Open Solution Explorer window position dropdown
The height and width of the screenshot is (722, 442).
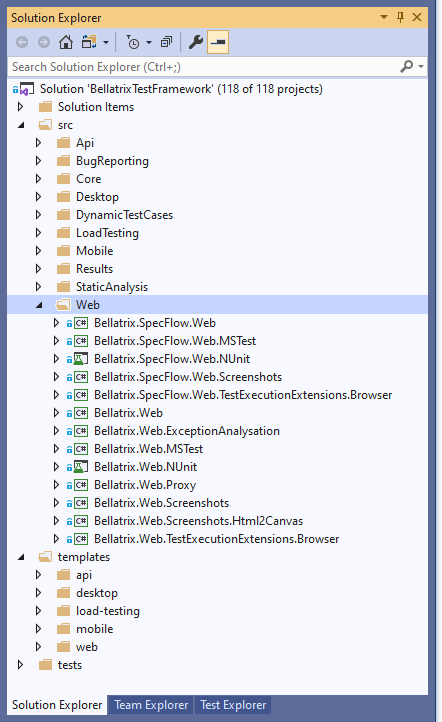click(384, 17)
